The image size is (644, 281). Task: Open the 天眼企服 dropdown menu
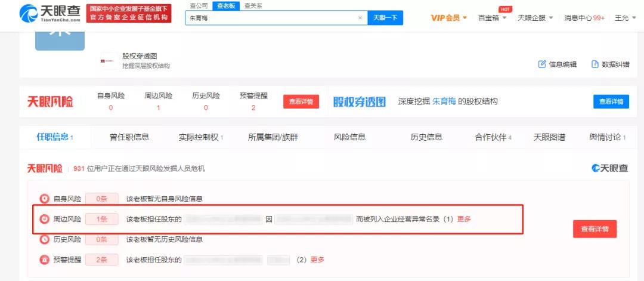(535, 18)
